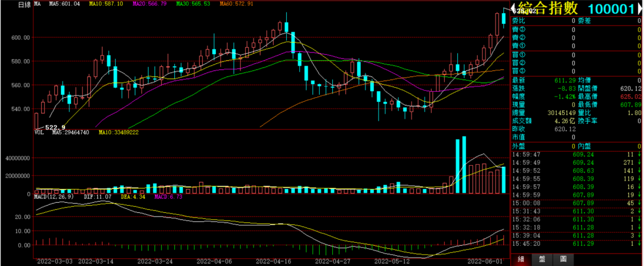The image size is (644, 266).
Task: Click the 600.00 price axis label
Action: pyautogui.click(x=21, y=38)
